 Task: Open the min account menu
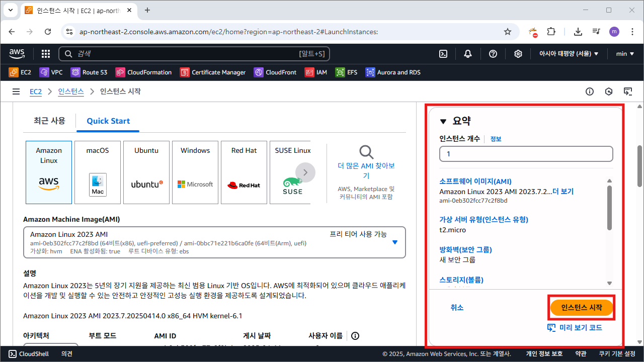(x=625, y=54)
